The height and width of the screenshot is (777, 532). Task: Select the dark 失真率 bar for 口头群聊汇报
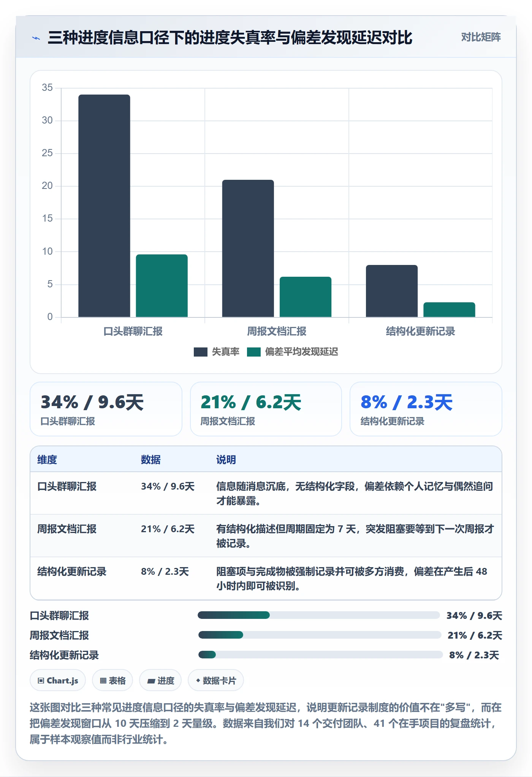[x=104, y=206]
